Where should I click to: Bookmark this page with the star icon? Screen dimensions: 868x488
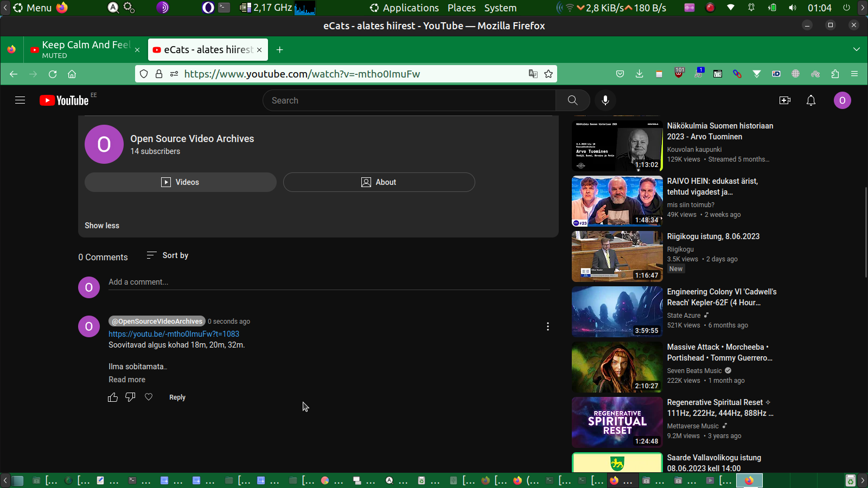548,74
